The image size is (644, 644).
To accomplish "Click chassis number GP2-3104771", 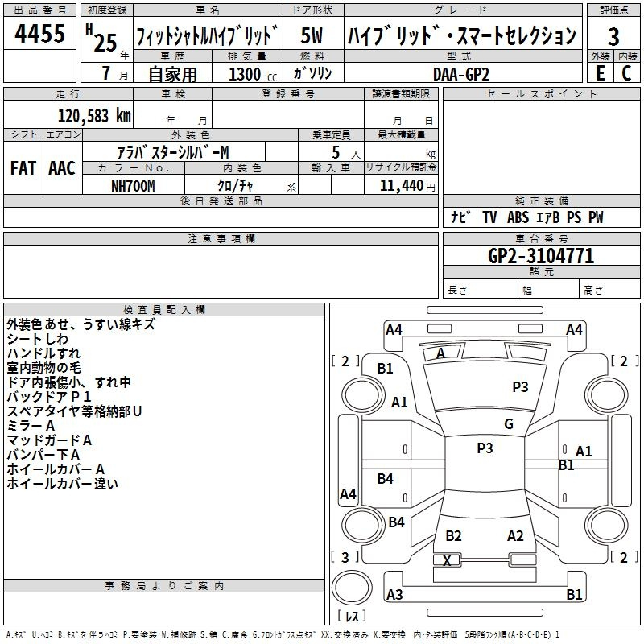I will (x=541, y=256).
